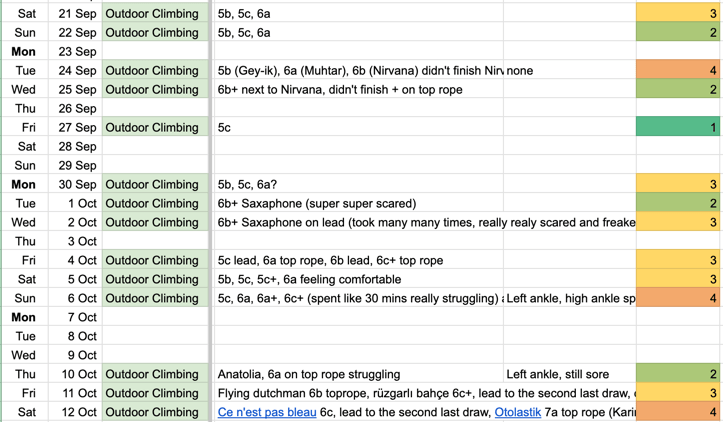Select the dark green rating cell showing 1

678,128
